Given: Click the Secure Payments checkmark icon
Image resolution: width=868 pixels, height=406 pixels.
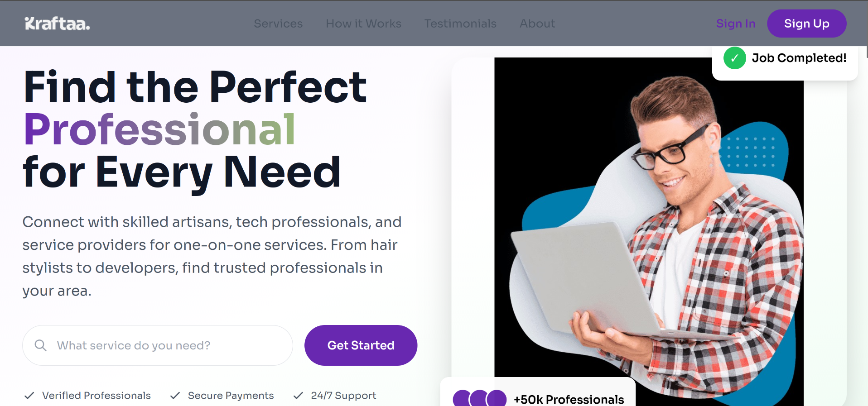Looking at the screenshot, I should (x=175, y=396).
